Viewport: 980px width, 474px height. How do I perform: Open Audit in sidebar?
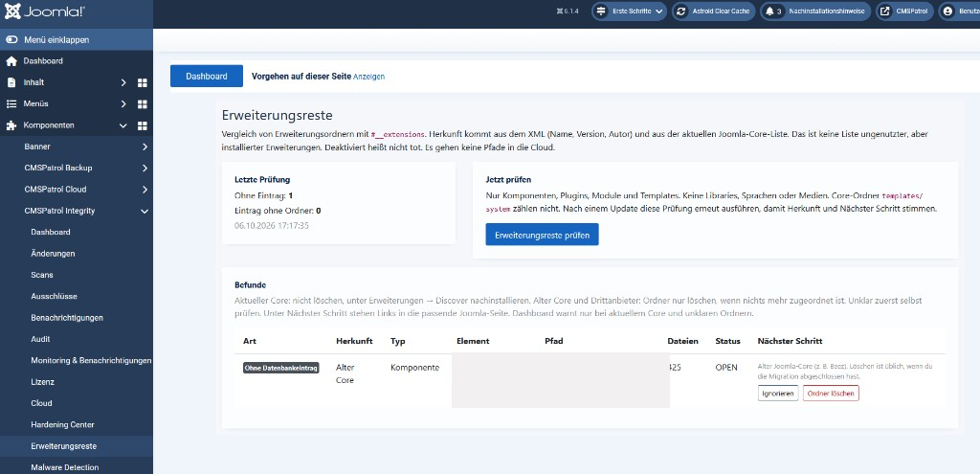40,339
